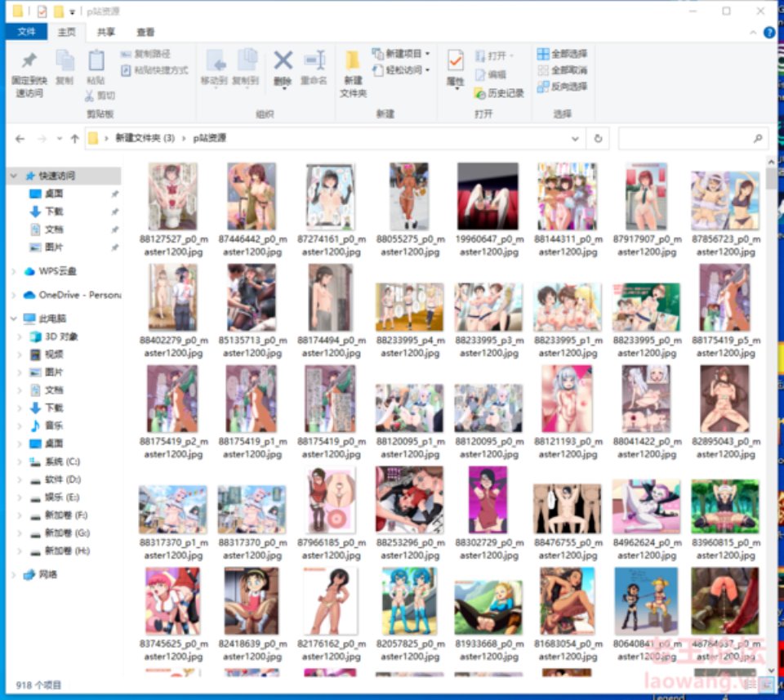Click 全部取消 to deselect everything
This screenshot has width=784, height=700.
[x=562, y=70]
